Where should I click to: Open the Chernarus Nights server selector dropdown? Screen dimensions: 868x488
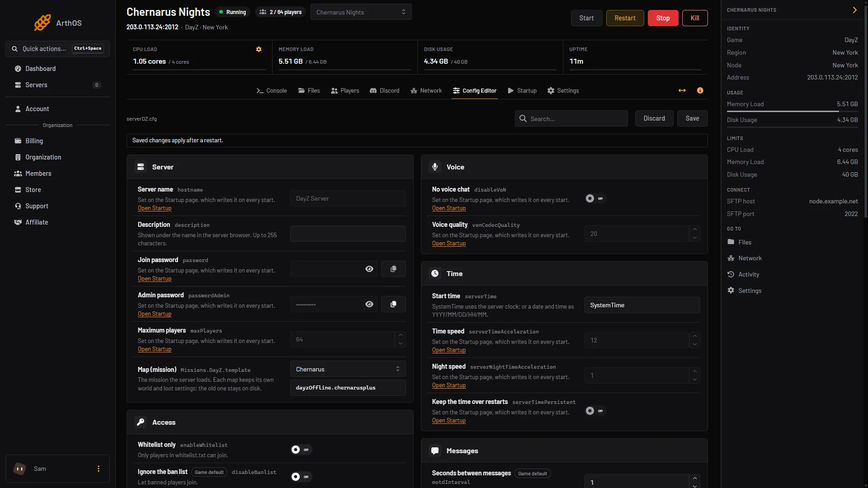361,12
